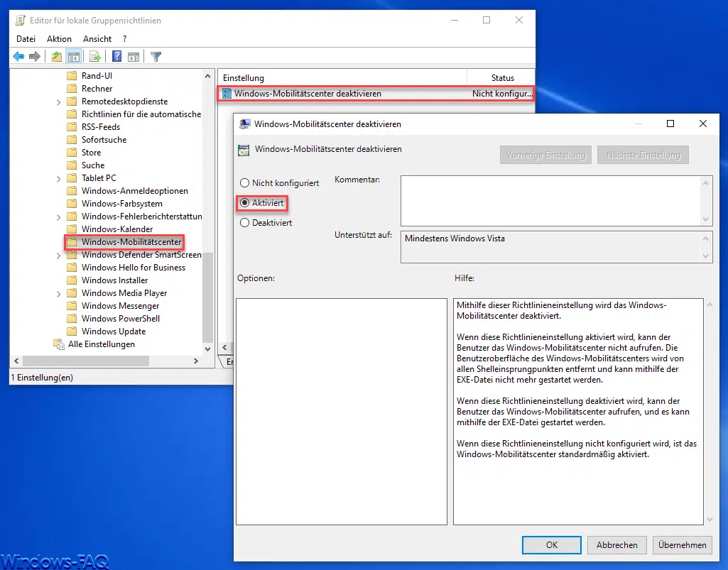Open the Aktion menu
This screenshot has width=728, height=570.
click(59, 39)
